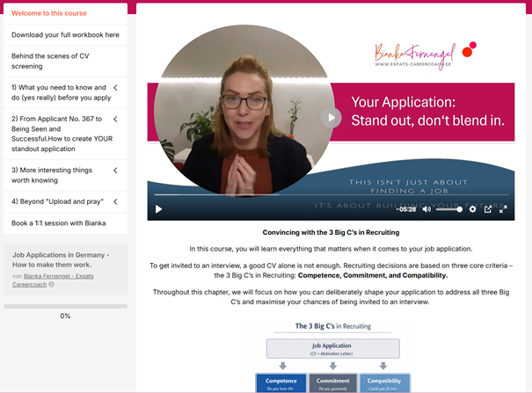Enter fullscreen mode for the video
The image size is (532, 393).
[x=503, y=209]
